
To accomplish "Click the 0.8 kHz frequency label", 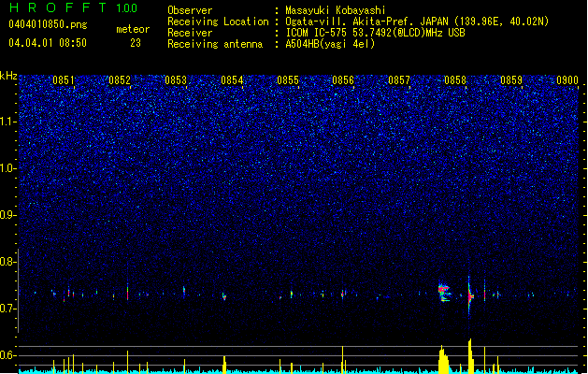I will point(7,262).
